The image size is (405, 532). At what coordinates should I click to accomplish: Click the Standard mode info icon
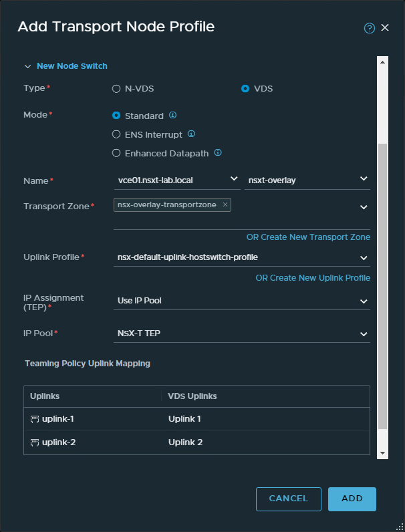point(172,116)
